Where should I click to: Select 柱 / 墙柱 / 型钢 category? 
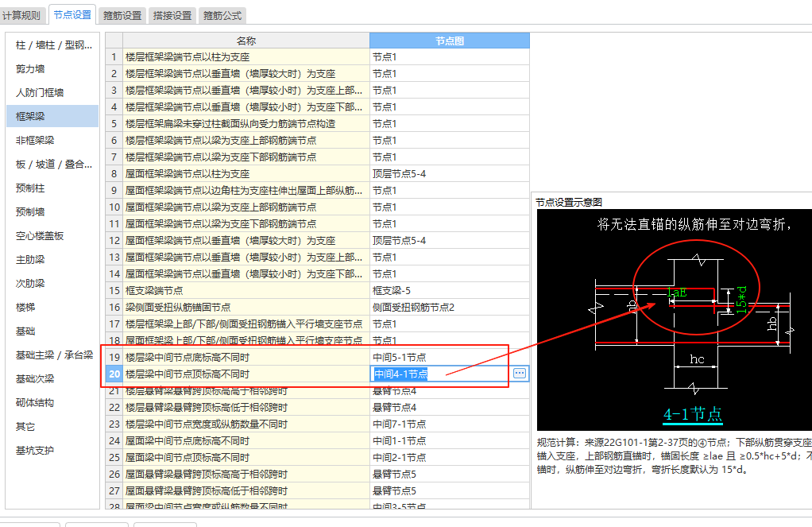(x=52, y=45)
